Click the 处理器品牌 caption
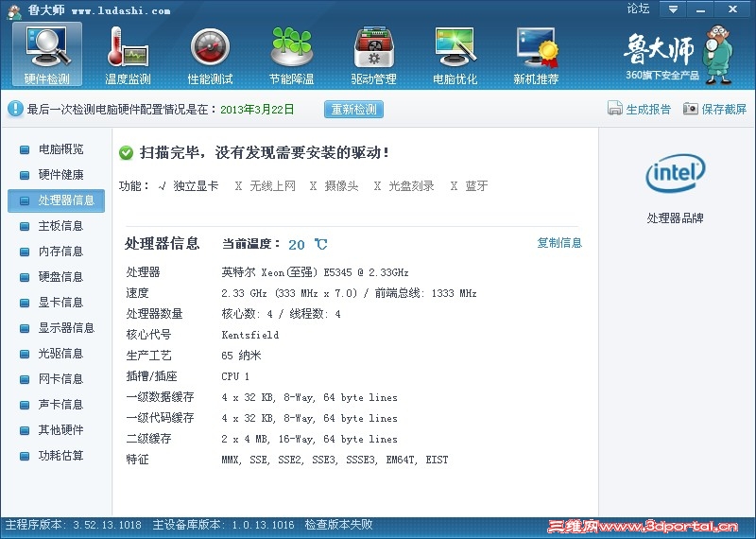This screenshot has height=539, width=756. tap(675, 218)
